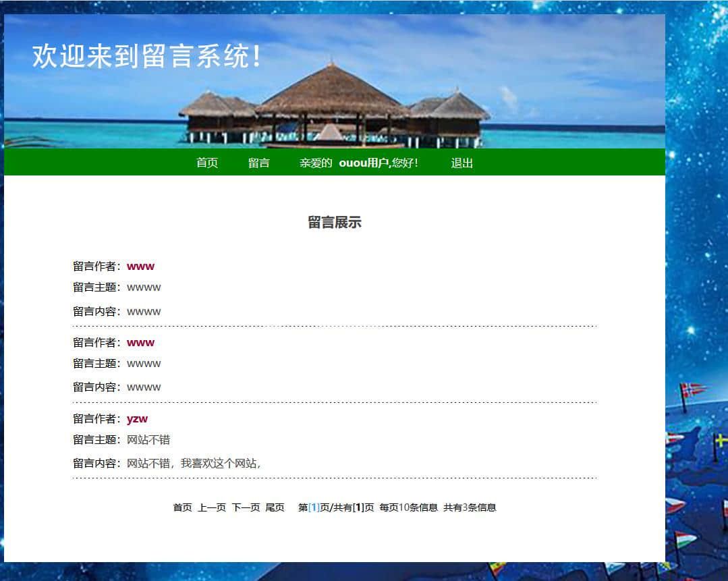Screen dimensions: 728x581
Task: Open the 留言 page from the navigation bar
Action: pyautogui.click(x=258, y=163)
